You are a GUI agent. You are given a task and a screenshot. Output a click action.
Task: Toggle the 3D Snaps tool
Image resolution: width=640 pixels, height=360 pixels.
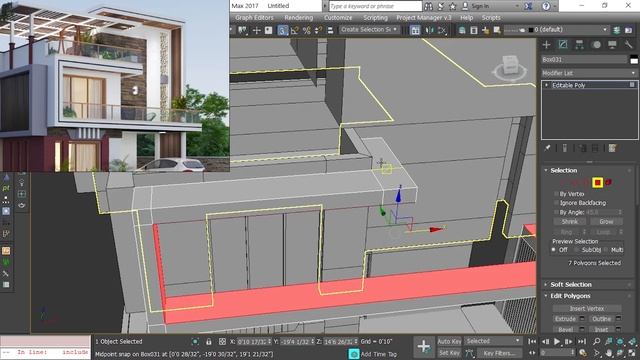tap(282, 30)
